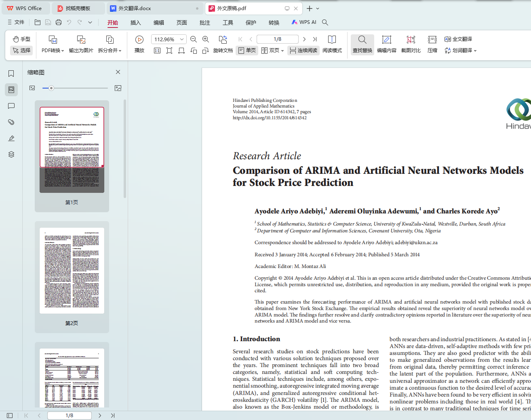Go to the next page in the top toolbar

[x=304, y=39]
